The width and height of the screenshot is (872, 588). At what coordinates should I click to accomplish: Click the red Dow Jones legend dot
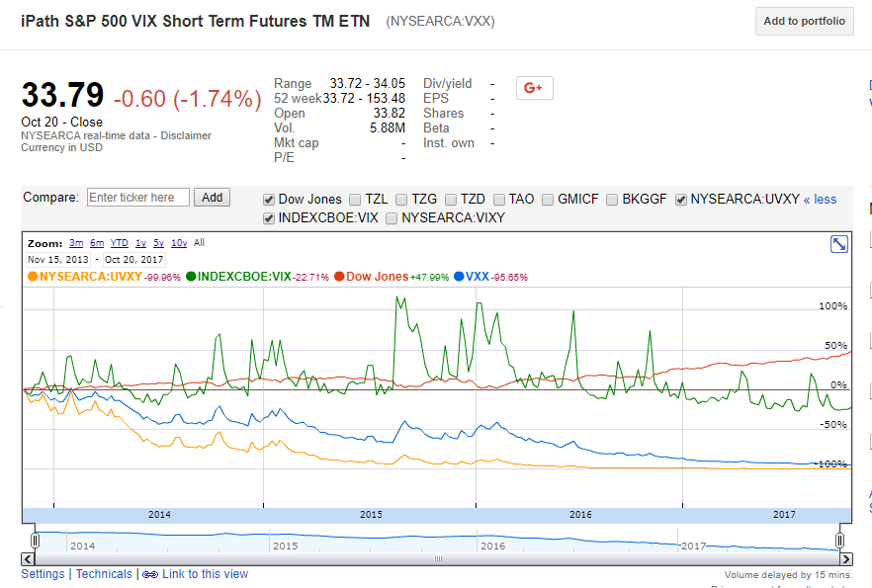[339, 277]
